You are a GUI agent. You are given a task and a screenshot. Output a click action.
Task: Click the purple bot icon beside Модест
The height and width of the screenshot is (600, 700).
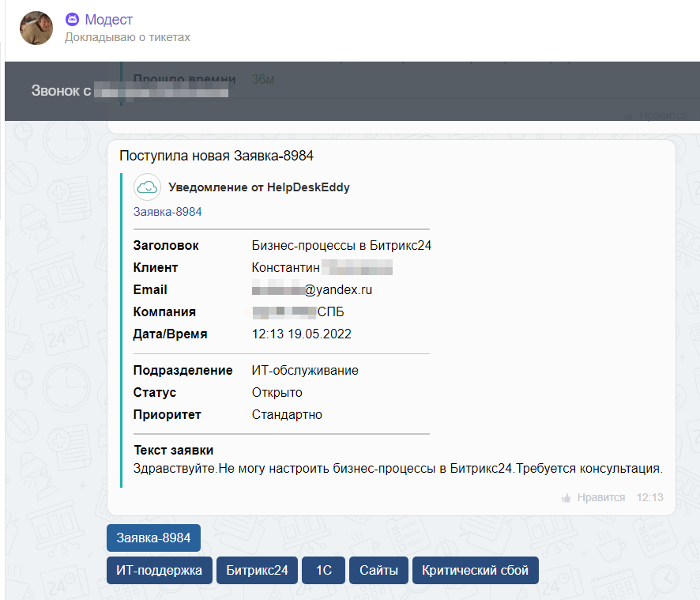(73, 19)
